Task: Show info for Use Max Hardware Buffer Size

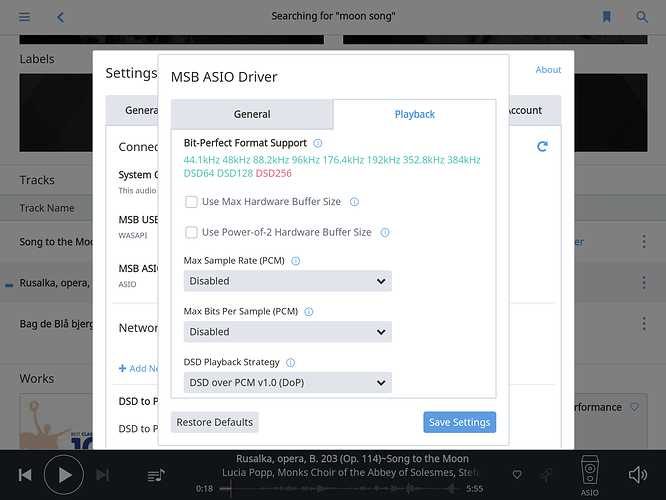Action: tap(354, 202)
